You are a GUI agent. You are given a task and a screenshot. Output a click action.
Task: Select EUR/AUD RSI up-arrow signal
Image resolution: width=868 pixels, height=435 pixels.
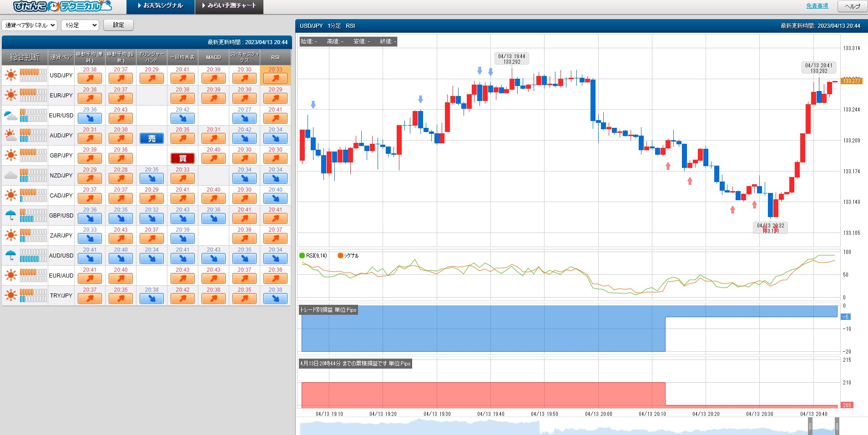point(275,278)
